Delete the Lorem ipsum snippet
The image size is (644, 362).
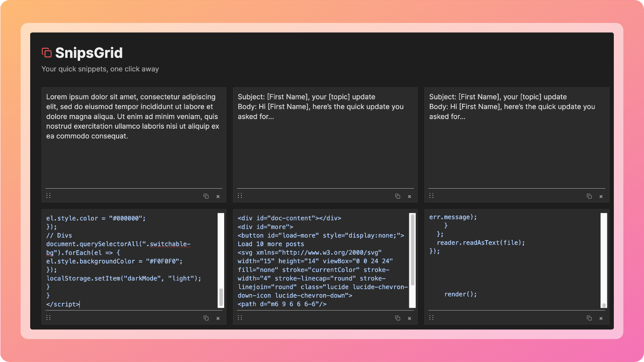(218, 196)
